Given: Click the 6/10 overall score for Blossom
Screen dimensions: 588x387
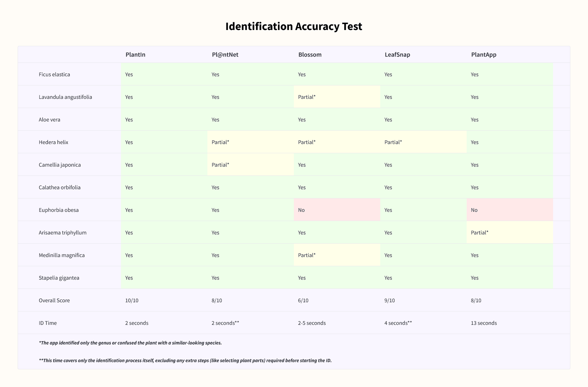Looking at the screenshot, I should [x=303, y=300].
